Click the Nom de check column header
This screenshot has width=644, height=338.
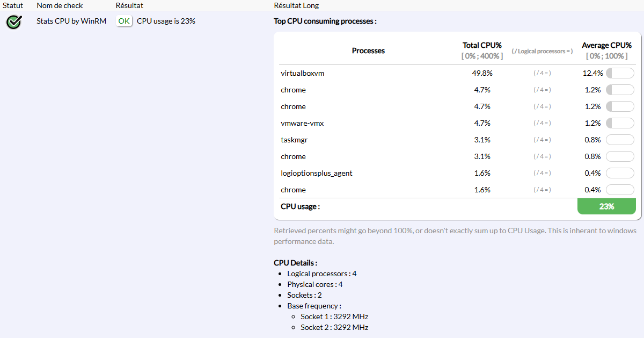(58, 5)
